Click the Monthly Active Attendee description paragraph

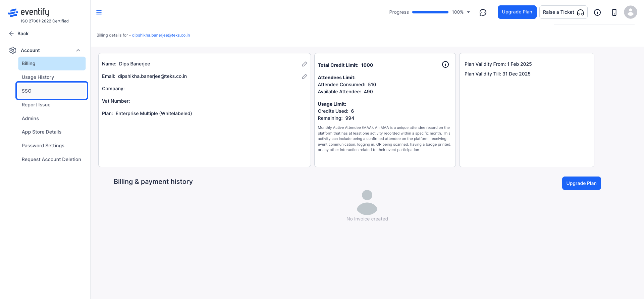tap(384, 139)
